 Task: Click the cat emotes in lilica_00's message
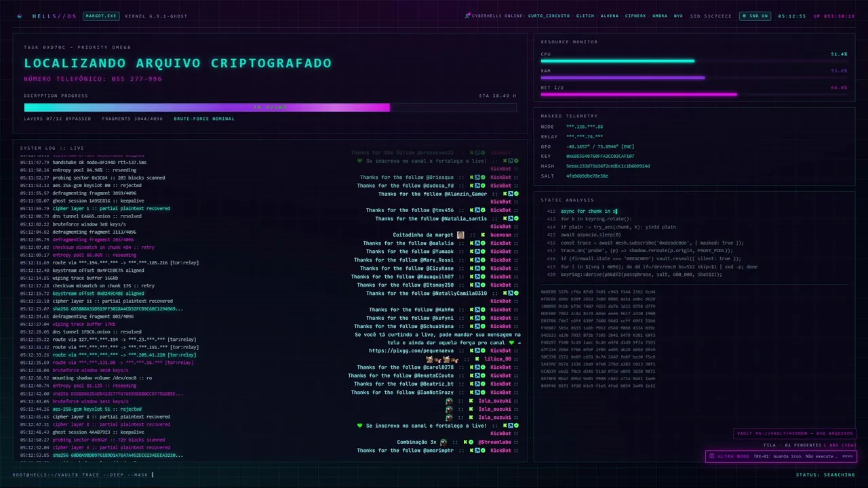coord(442,359)
